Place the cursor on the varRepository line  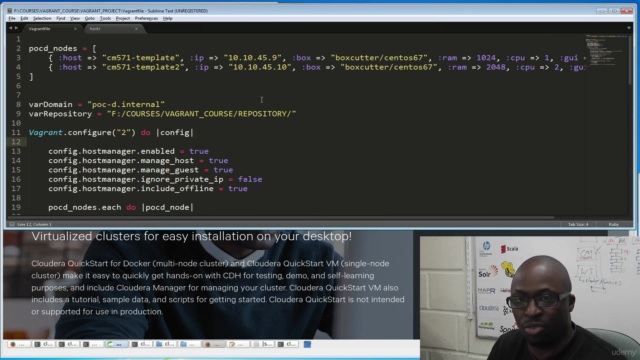(x=162, y=114)
